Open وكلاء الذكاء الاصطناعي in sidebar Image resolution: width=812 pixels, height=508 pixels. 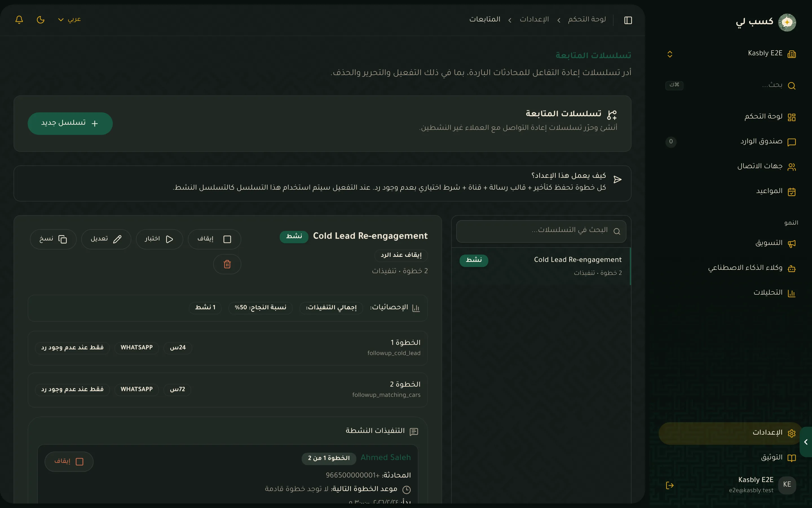tap(731, 268)
